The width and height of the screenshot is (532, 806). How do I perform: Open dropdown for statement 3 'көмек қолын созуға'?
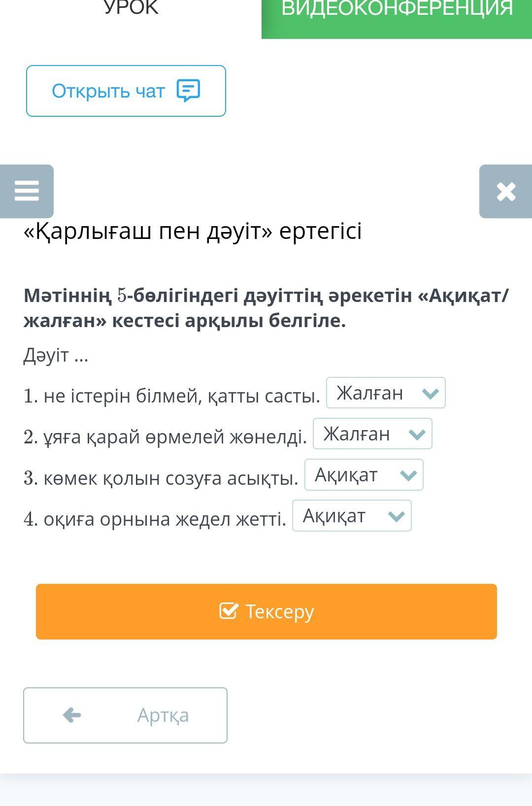click(364, 474)
